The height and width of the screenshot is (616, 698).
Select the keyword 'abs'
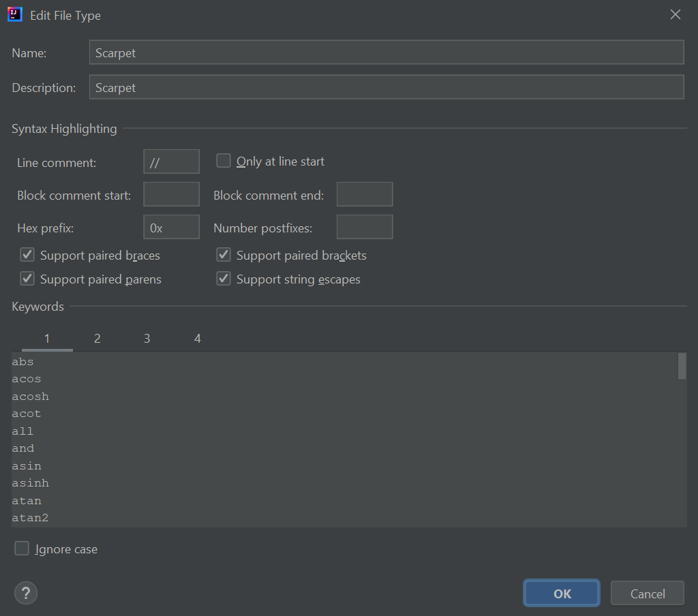point(22,362)
